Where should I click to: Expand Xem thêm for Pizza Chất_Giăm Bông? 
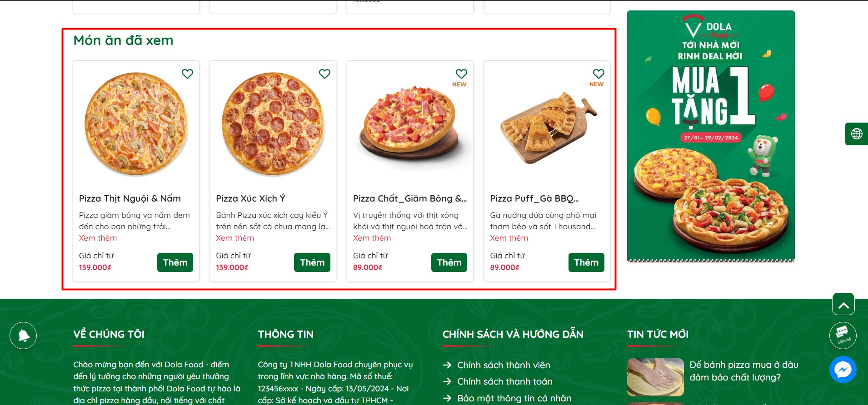(372, 238)
